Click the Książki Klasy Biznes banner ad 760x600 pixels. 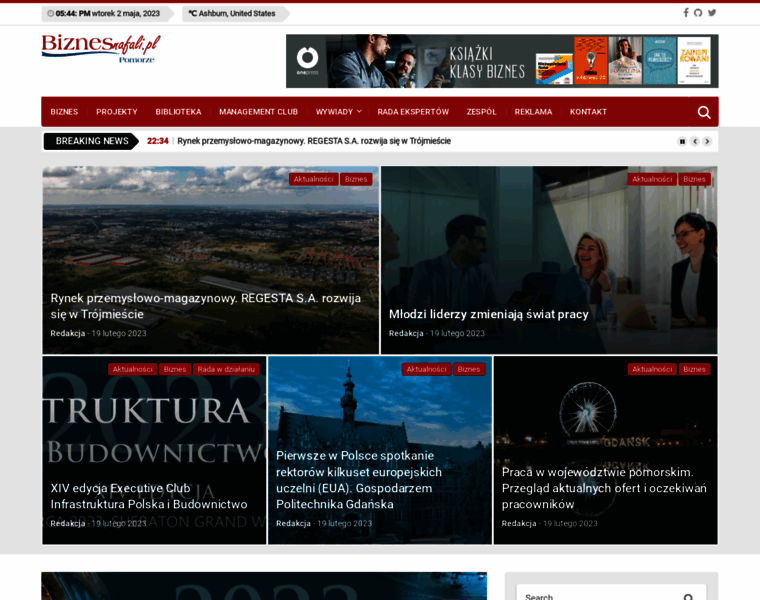click(502, 61)
